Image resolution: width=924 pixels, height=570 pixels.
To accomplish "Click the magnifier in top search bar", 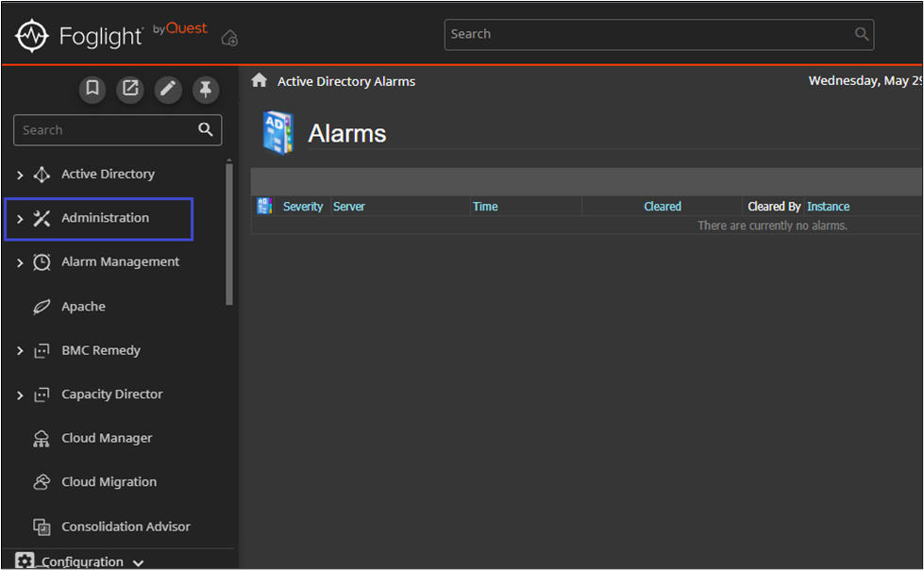I will (861, 34).
